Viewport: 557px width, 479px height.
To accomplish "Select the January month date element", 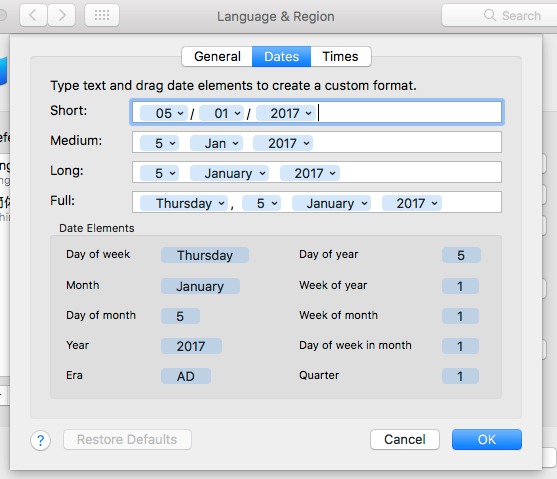I will [200, 286].
